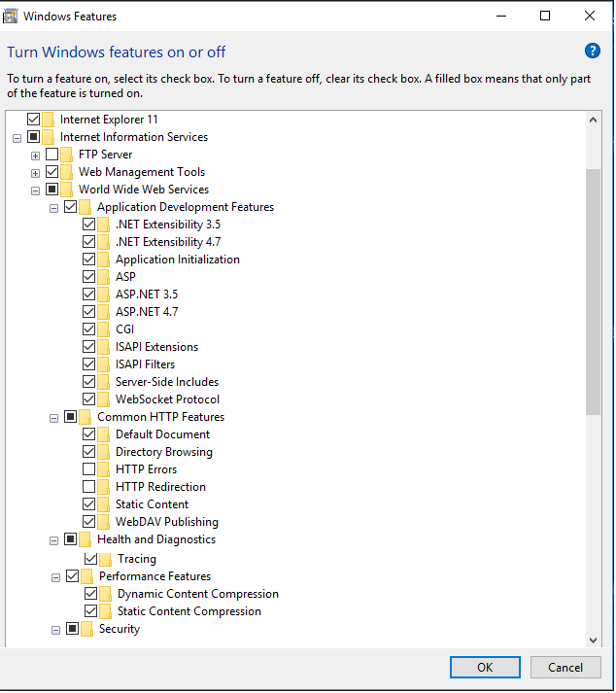Collapse the Application Development Features node
Image resolution: width=616 pixels, height=693 pixels.
[x=54, y=207]
